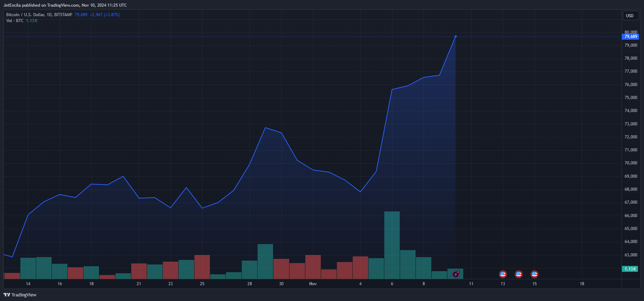This screenshot has width=644, height=301.
Task: Click date label 21 on the time axis
Action: (x=139, y=284)
